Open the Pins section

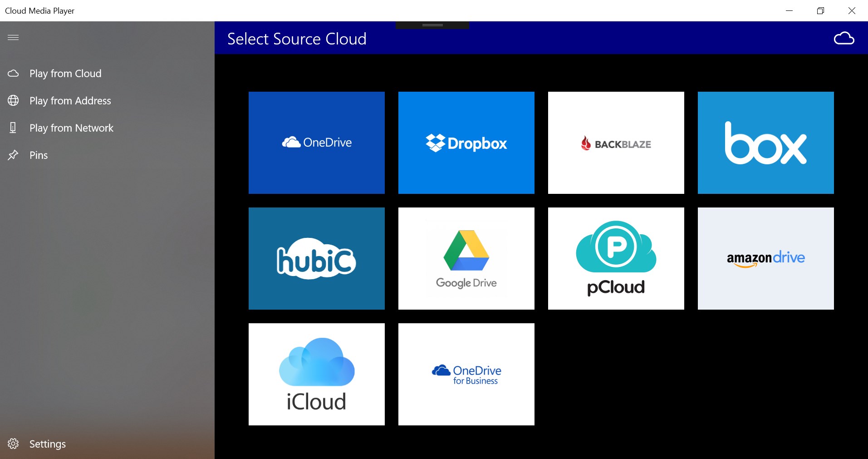click(107, 155)
